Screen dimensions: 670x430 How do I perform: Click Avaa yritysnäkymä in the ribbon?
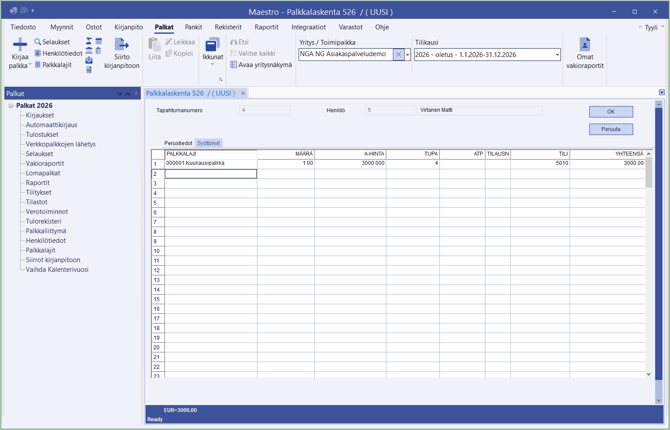pos(260,65)
